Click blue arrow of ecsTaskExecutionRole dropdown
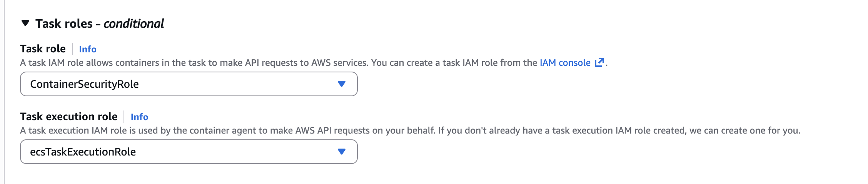 tap(341, 152)
